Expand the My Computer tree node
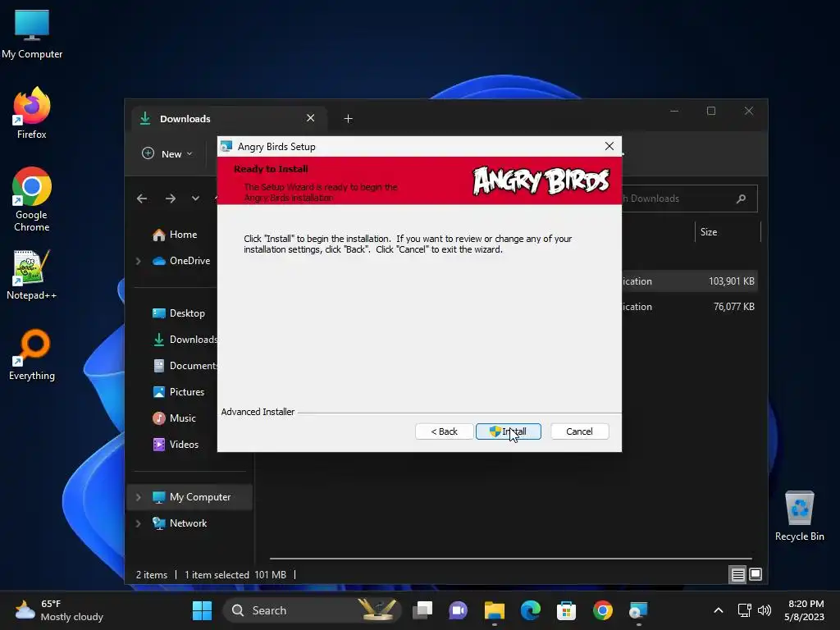This screenshot has width=840, height=630. pos(138,497)
